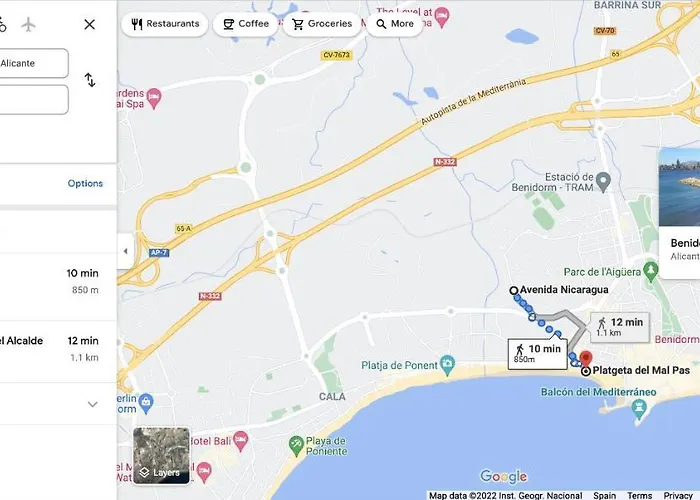Close the directions panel

pos(90,25)
